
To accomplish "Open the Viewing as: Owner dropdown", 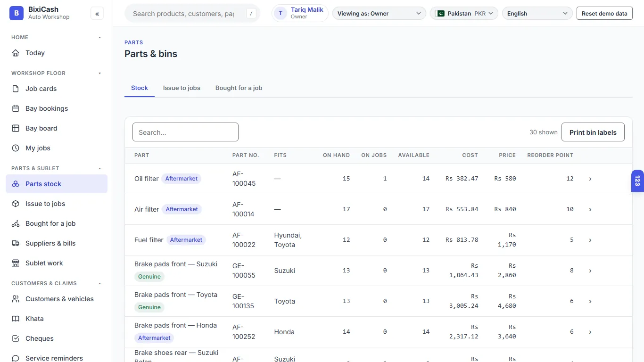I will [379, 14].
